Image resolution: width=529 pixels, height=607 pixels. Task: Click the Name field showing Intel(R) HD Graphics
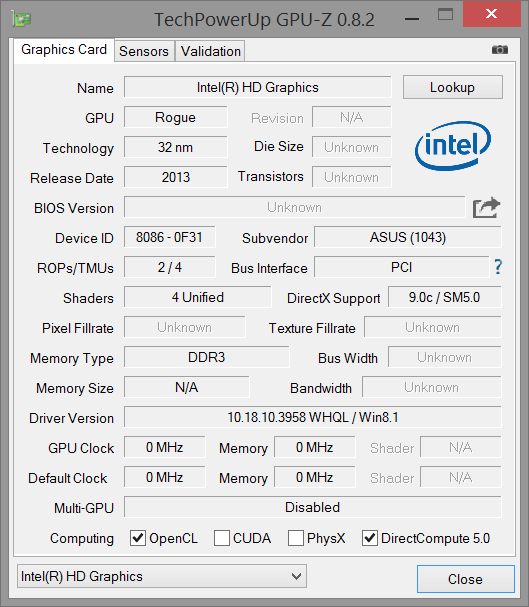coord(258,87)
